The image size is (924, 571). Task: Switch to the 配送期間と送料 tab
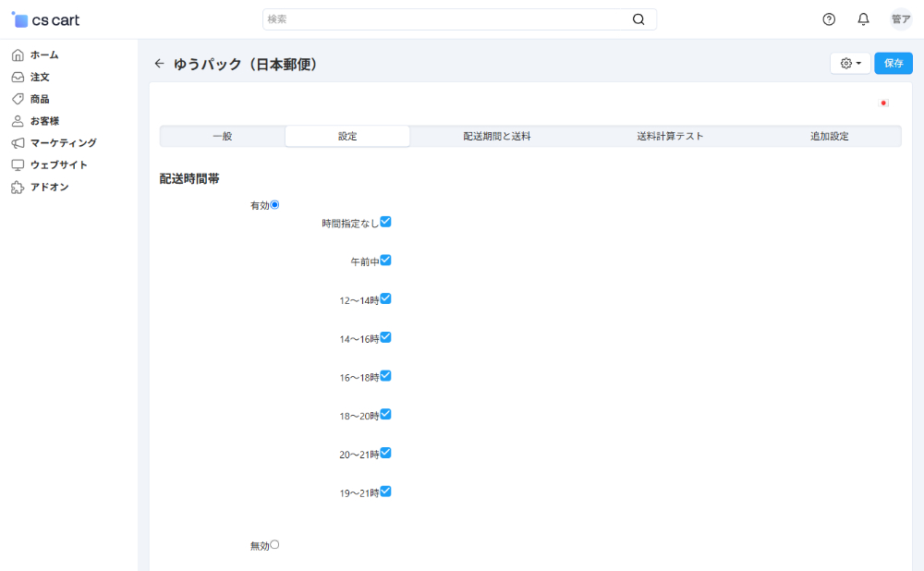(497, 136)
